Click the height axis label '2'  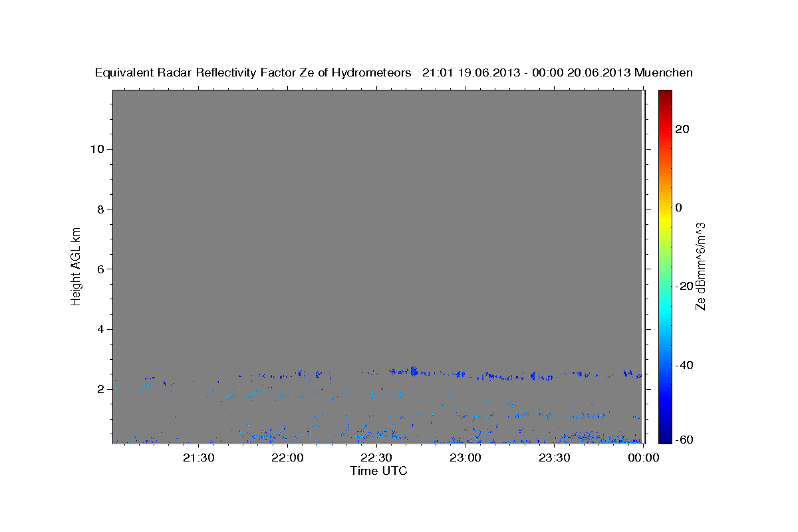tap(100, 389)
